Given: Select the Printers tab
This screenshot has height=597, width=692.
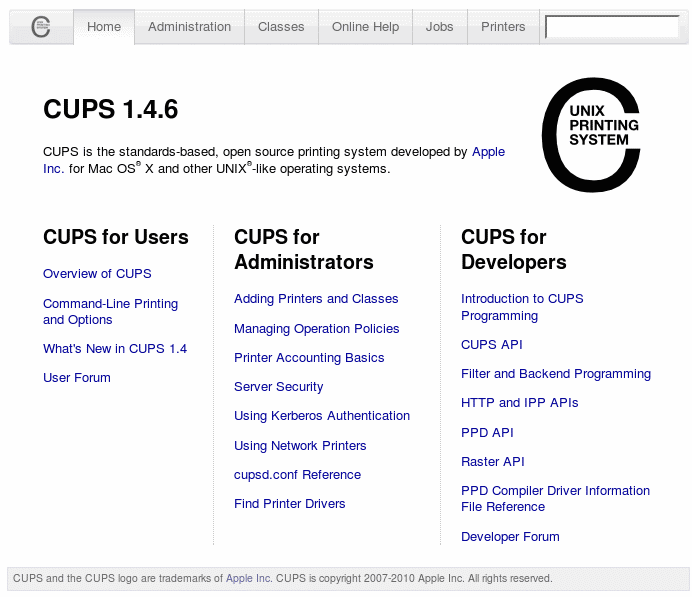Looking at the screenshot, I should [503, 27].
